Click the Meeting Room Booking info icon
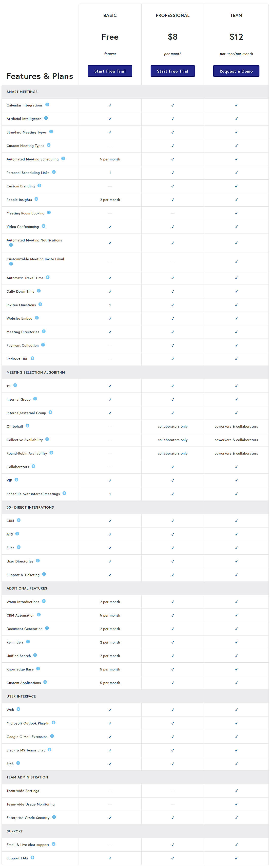271x868 pixels. [50, 212]
